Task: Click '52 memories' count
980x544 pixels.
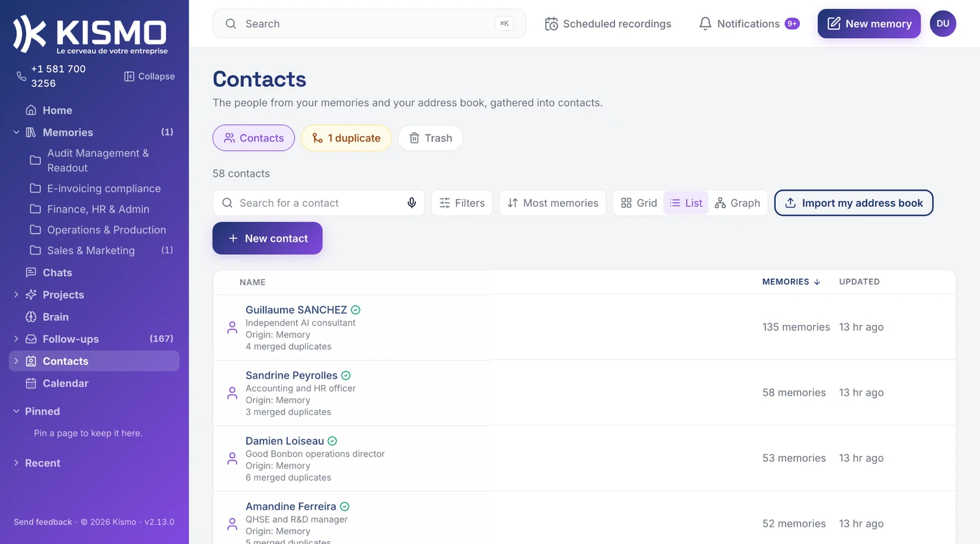Action: (x=794, y=524)
